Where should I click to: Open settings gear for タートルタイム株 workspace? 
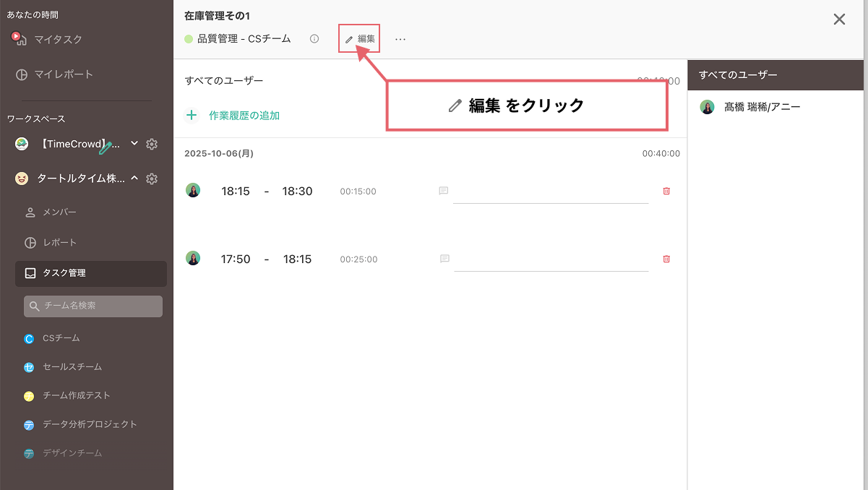click(x=152, y=179)
